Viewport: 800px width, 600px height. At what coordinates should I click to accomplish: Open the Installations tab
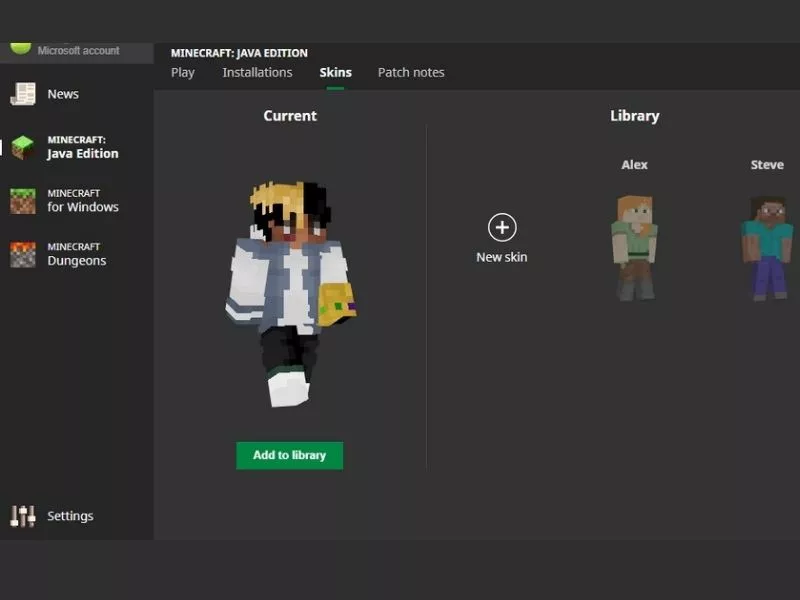point(257,72)
